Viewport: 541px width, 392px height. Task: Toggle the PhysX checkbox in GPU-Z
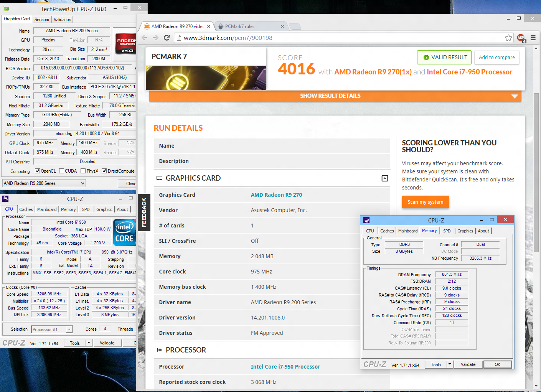pos(83,171)
